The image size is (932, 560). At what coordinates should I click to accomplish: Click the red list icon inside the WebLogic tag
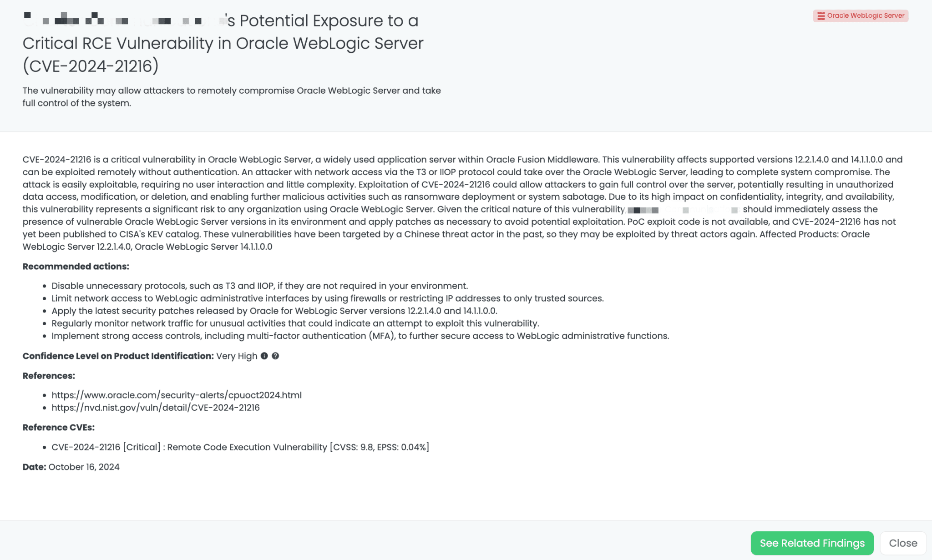(821, 15)
